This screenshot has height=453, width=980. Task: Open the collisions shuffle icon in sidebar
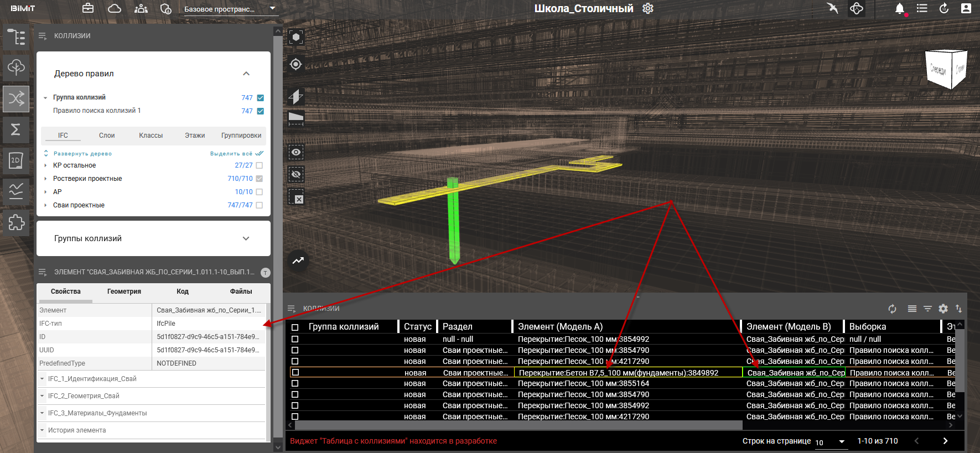click(16, 99)
